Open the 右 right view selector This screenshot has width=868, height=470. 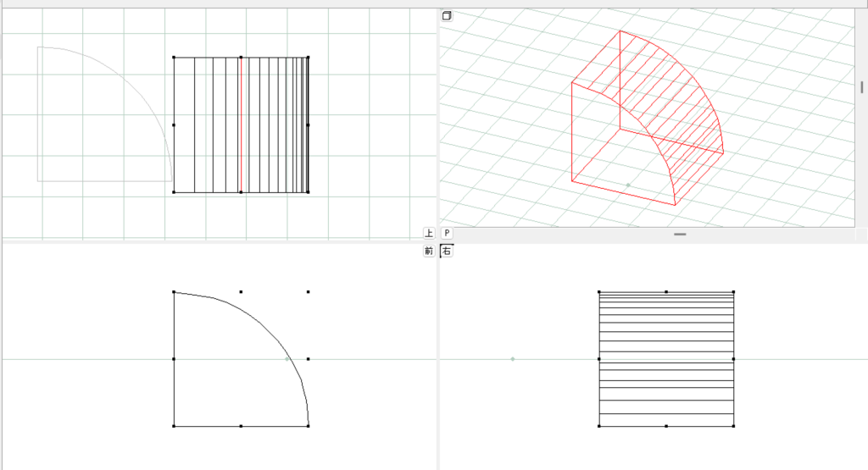(446, 251)
